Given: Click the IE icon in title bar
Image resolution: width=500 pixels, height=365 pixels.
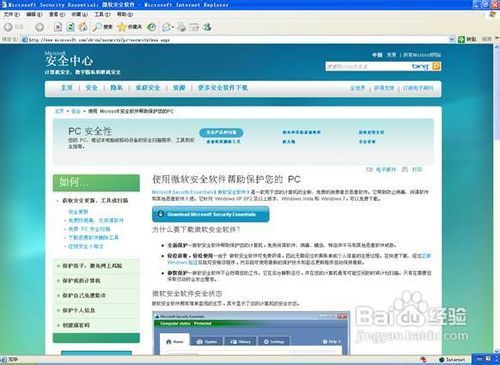Looking at the screenshot, I should tap(4, 5).
